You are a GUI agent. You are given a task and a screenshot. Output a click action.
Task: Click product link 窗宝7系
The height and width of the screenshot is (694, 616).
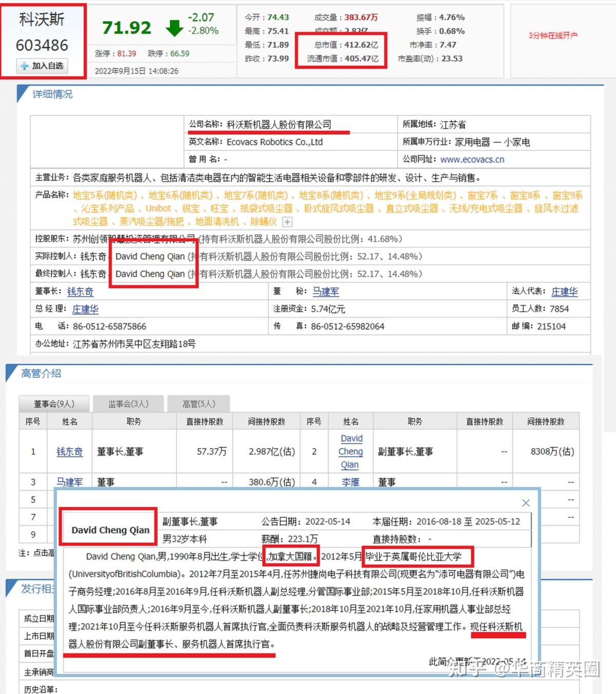point(483,196)
